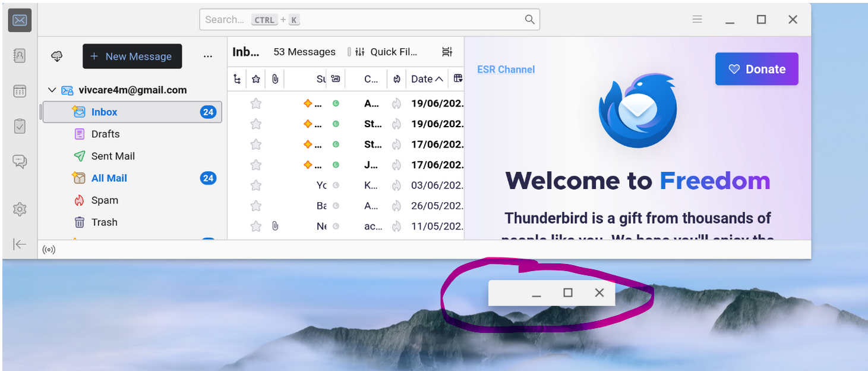This screenshot has height=371, width=868.
Task: Toggle sort direction on Date column
Action: (x=427, y=78)
